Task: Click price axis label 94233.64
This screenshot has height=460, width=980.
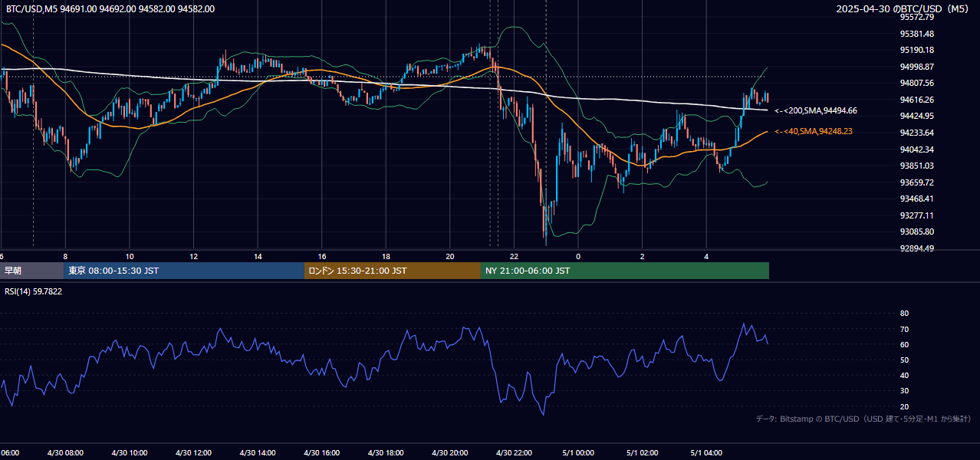Action: (x=917, y=133)
